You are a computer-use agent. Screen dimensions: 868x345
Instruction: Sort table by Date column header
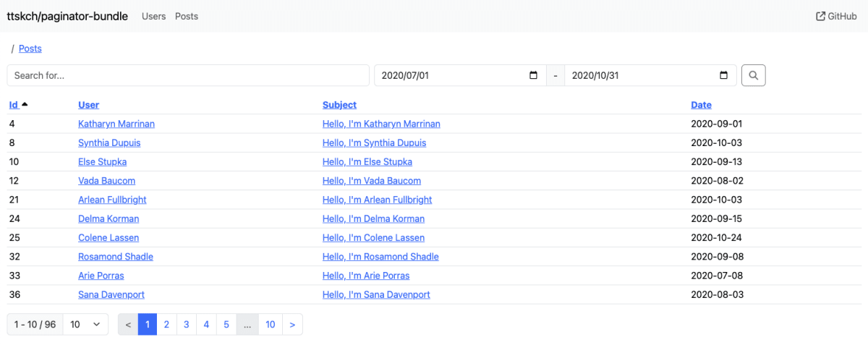point(701,105)
